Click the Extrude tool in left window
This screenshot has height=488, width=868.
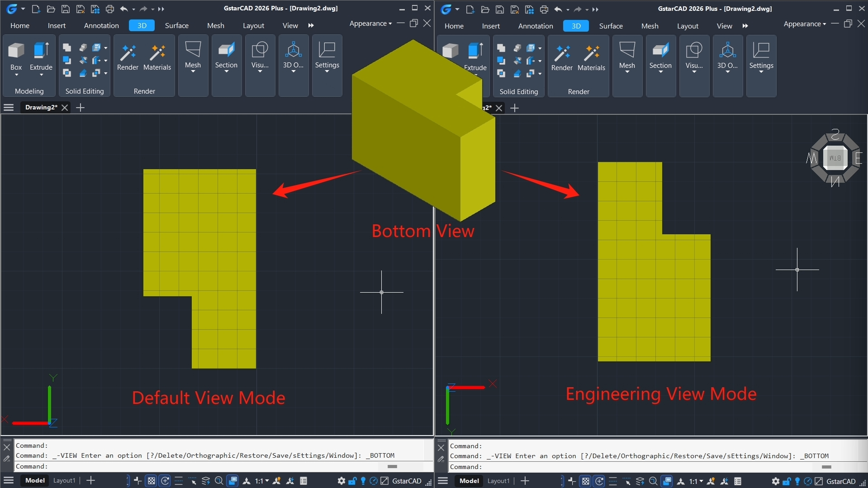41,56
